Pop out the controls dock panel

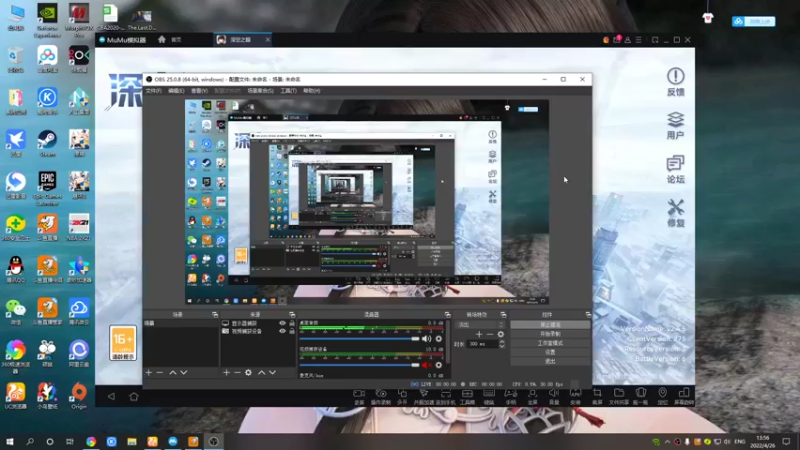click(x=588, y=315)
